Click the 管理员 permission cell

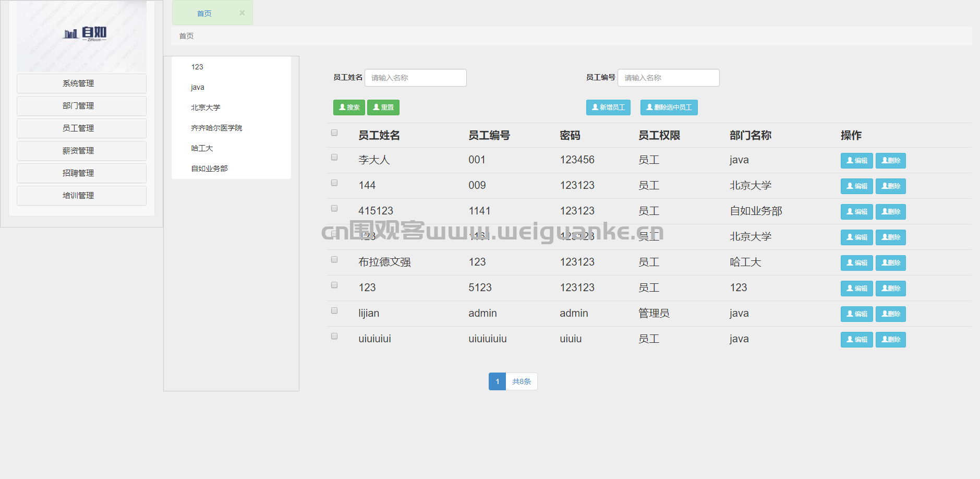pyautogui.click(x=654, y=313)
